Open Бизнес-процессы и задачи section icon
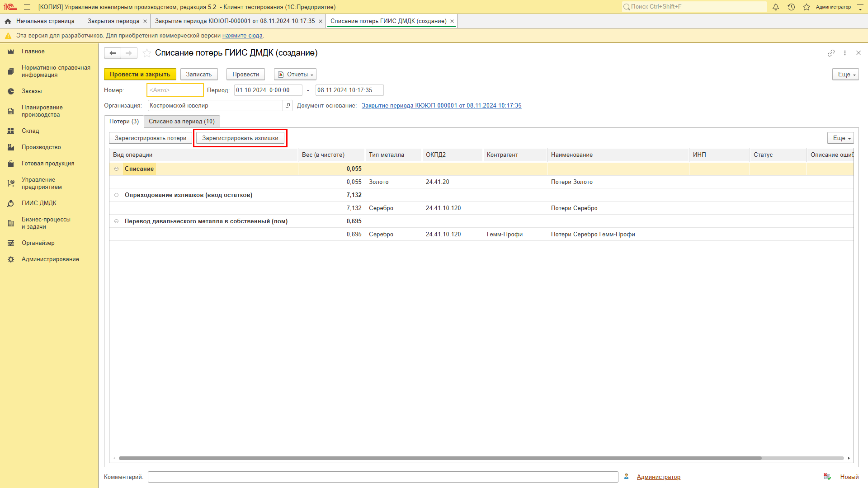 (11, 223)
